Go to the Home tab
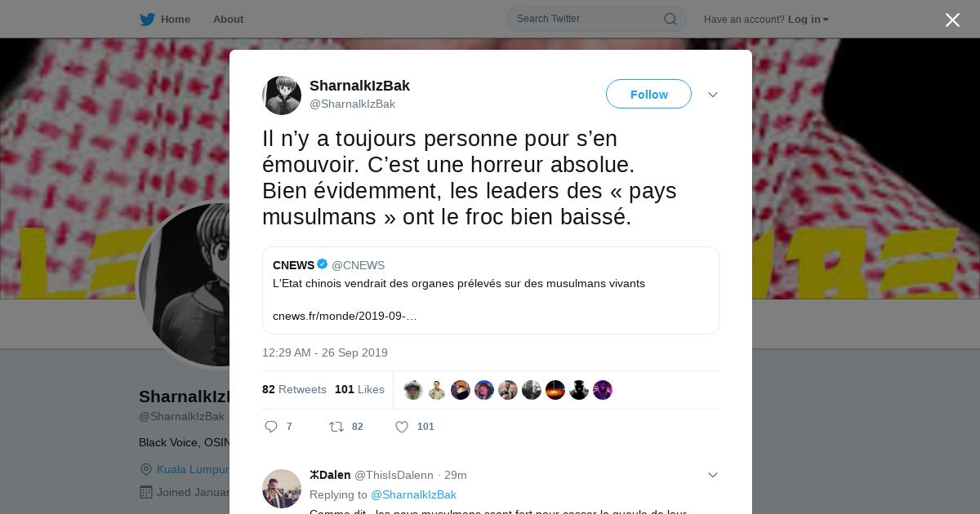The image size is (980, 514). pyautogui.click(x=165, y=19)
